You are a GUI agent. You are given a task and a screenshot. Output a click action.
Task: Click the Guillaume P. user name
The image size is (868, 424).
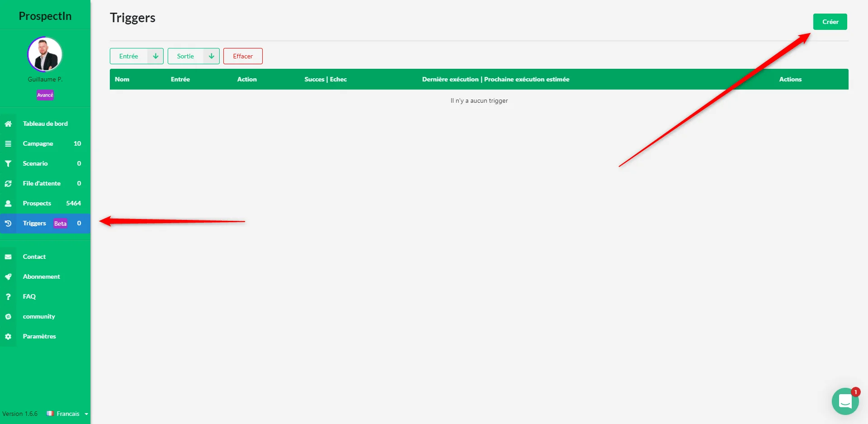tap(45, 79)
